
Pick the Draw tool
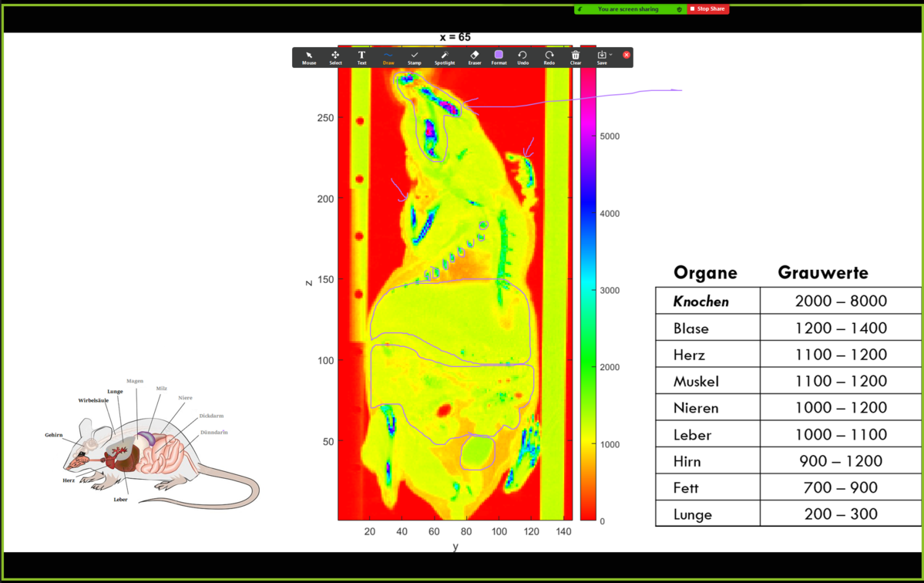pyautogui.click(x=388, y=57)
